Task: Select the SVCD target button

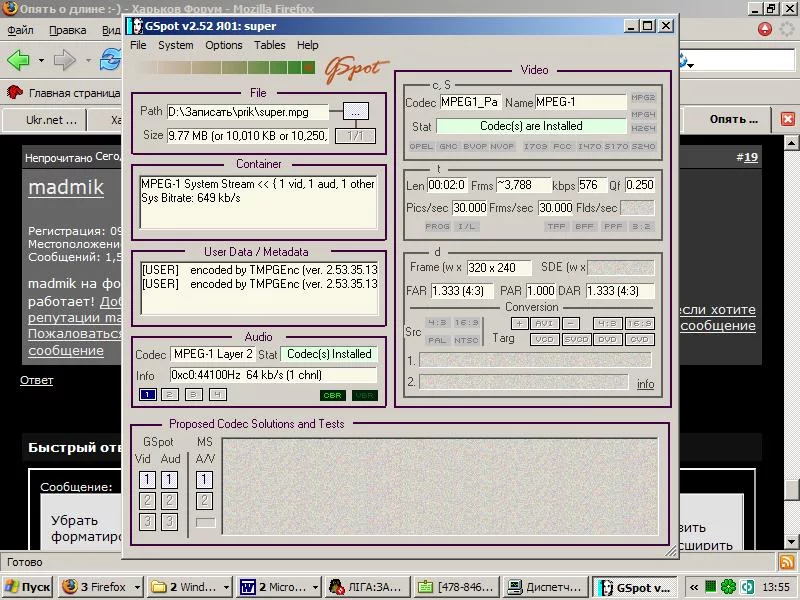Action: pos(576,339)
